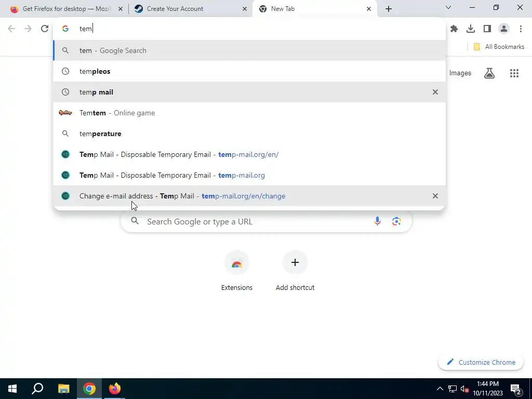The width and height of the screenshot is (532, 399).
Task: Close the 'Create Your Account' tab
Action: [244, 9]
